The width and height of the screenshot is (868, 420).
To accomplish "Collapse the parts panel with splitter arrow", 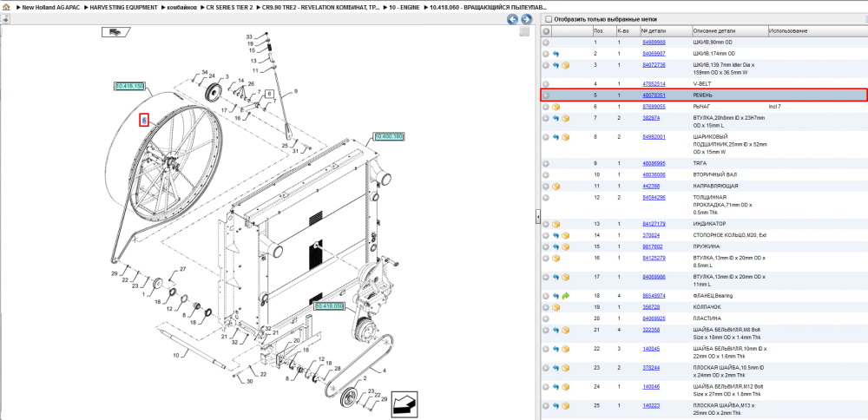I will click(538, 218).
